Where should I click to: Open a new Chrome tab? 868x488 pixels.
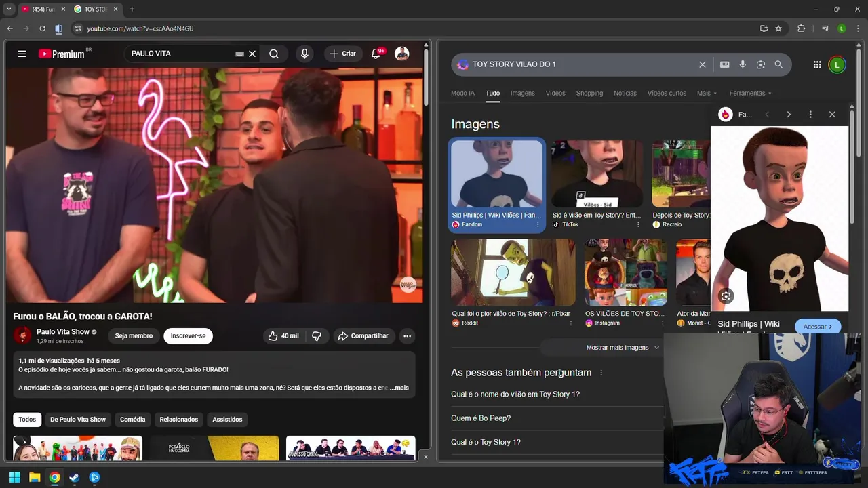click(132, 9)
